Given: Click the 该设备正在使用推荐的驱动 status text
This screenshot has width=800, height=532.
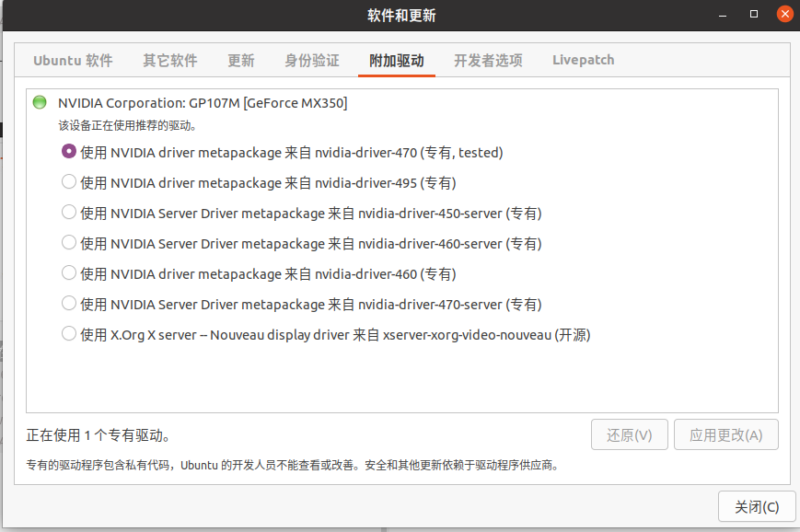Looking at the screenshot, I should pyautogui.click(x=127, y=125).
